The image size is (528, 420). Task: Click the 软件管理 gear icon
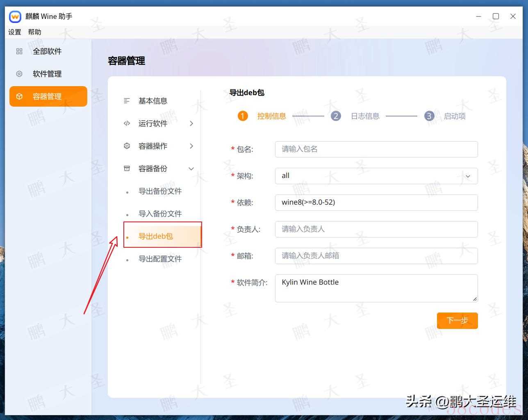pos(19,74)
